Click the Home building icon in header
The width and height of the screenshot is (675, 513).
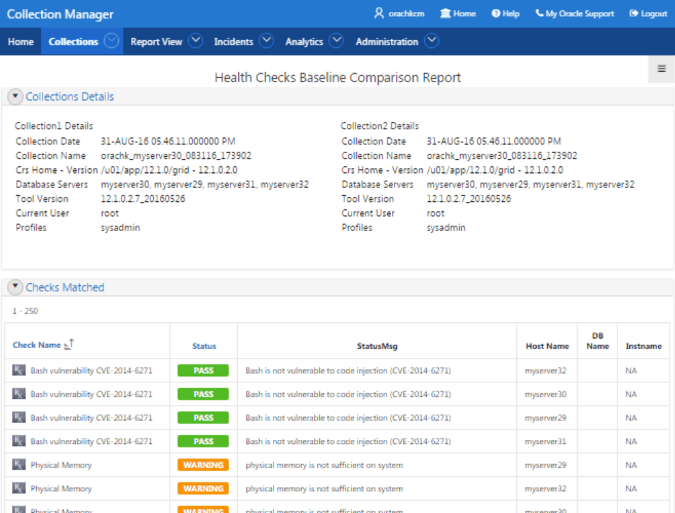point(445,13)
